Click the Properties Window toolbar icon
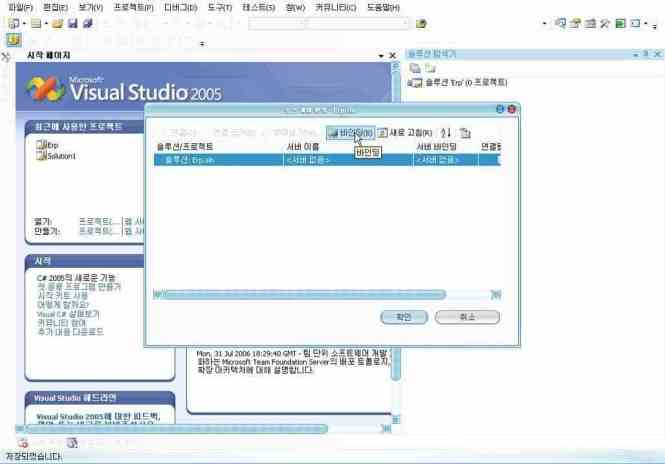Screen dimensions: 665x464 (575, 23)
